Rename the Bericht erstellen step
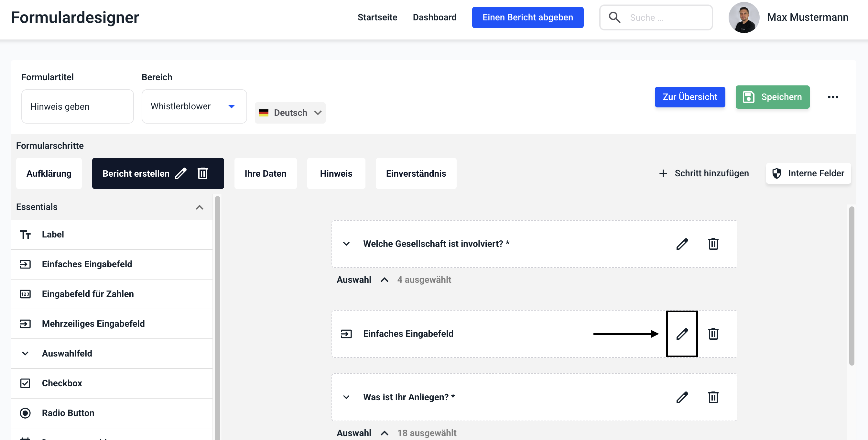 (x=181, y=173)
